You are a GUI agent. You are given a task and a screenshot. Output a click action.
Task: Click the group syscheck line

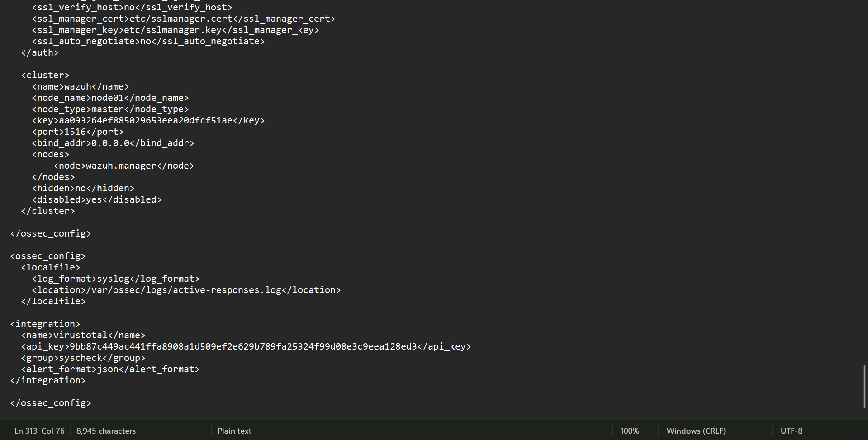coord(83,358)
